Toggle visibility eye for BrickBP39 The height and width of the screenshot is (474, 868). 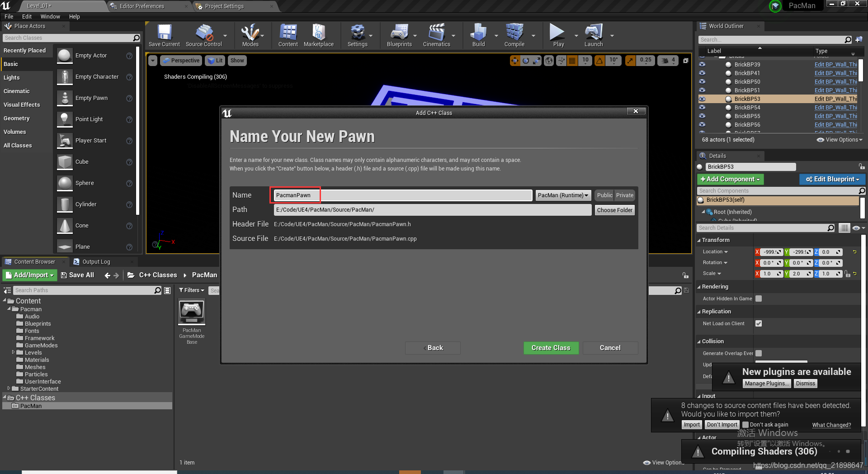[x=702, y=65]
